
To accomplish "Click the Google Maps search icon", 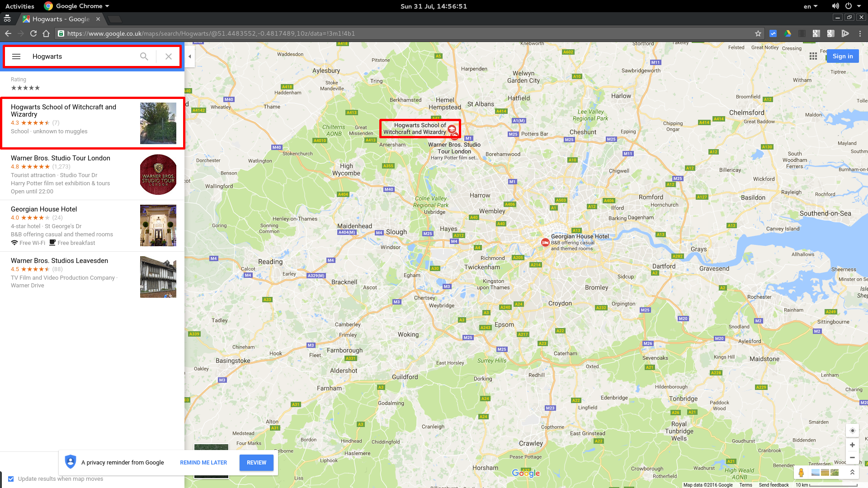I will tap(144, 56).
